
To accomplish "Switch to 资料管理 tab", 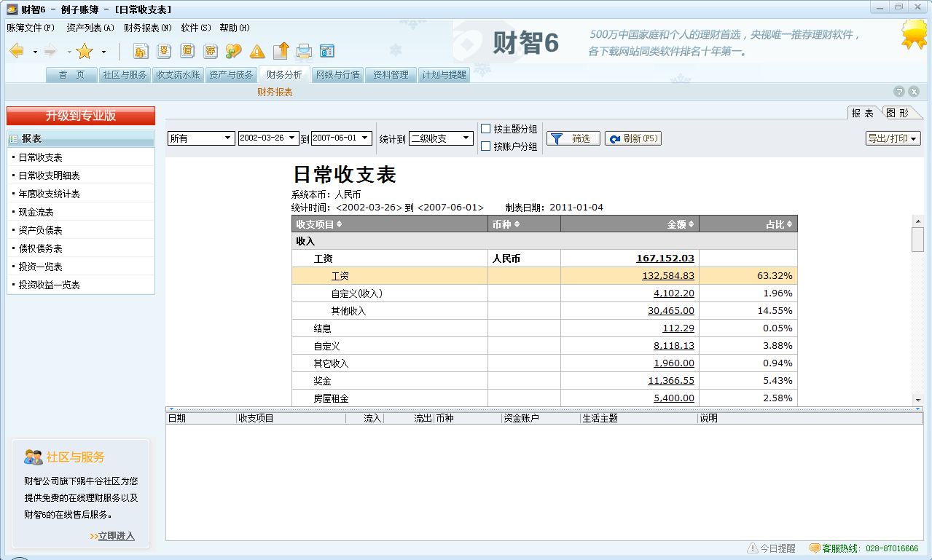I will [391, 74].
